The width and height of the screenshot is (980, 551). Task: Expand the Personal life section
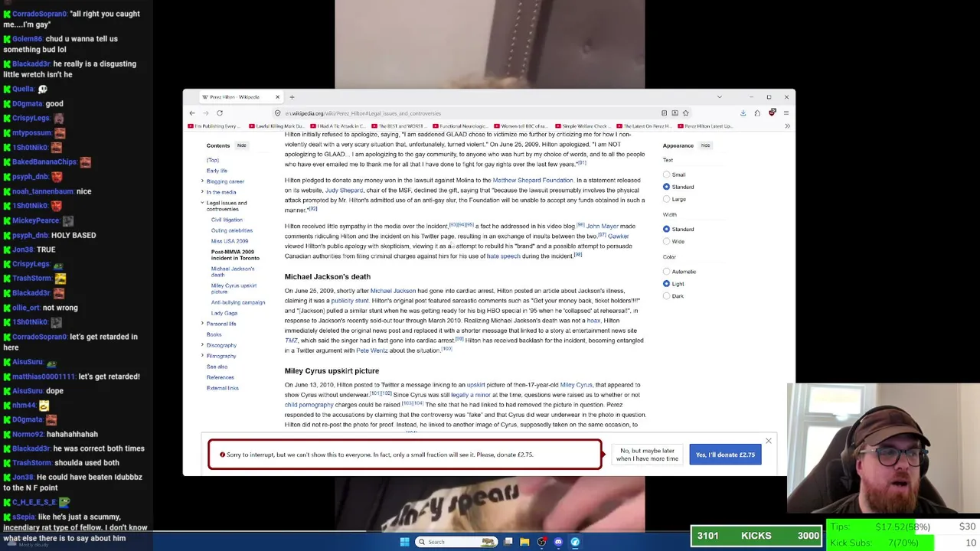pyautogui.click(x=202, y=324)
